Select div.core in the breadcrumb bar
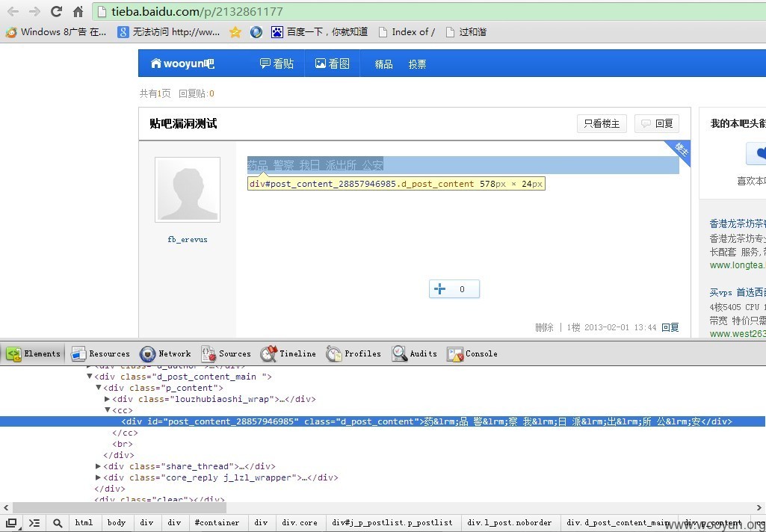The height and width of the screenshot is (532, 766). tap(300, 523)
